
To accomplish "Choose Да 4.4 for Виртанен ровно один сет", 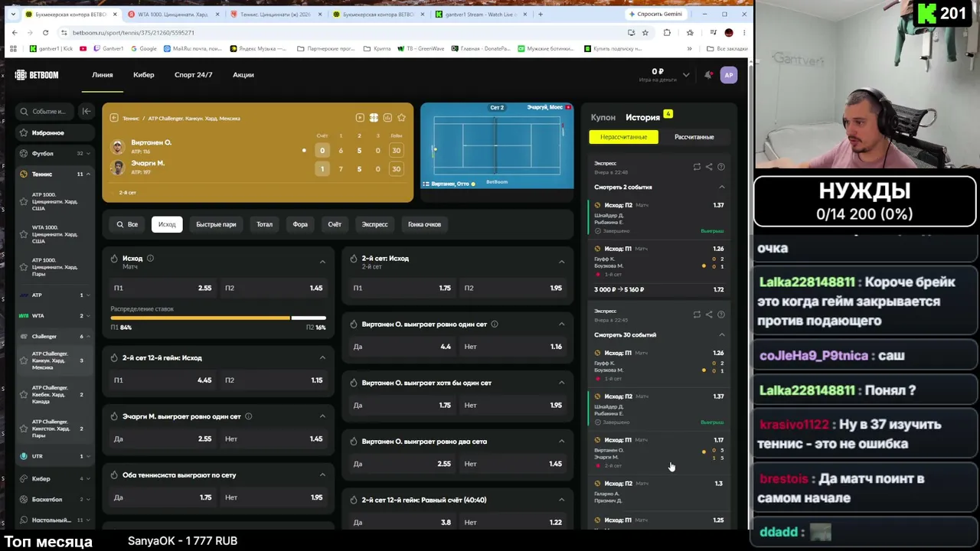I will pyautogui.click(x=403, y=347).
